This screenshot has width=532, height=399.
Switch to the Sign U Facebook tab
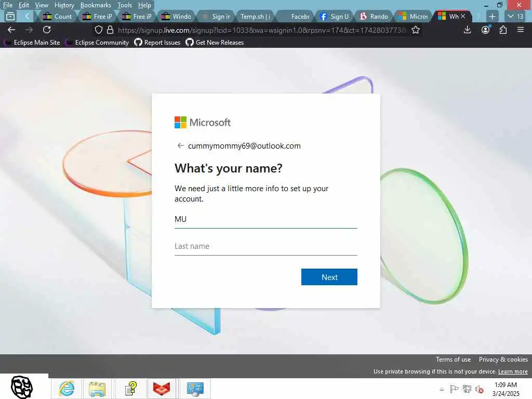point(335,16)
